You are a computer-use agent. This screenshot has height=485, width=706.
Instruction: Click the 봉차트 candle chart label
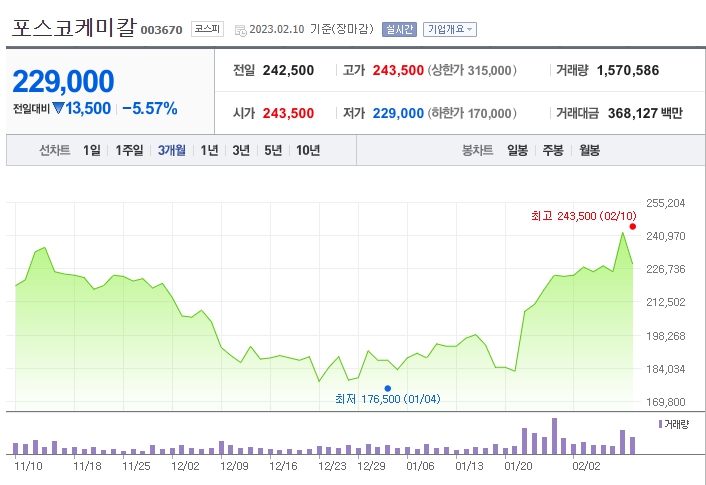(x=477, y=150)
